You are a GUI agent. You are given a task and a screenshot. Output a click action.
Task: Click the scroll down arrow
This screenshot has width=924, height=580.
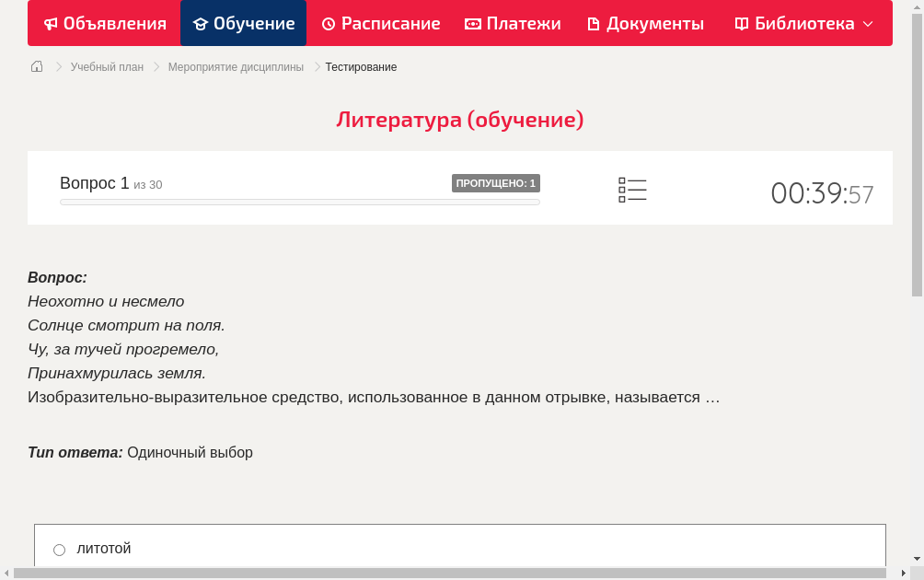[917, 558]
